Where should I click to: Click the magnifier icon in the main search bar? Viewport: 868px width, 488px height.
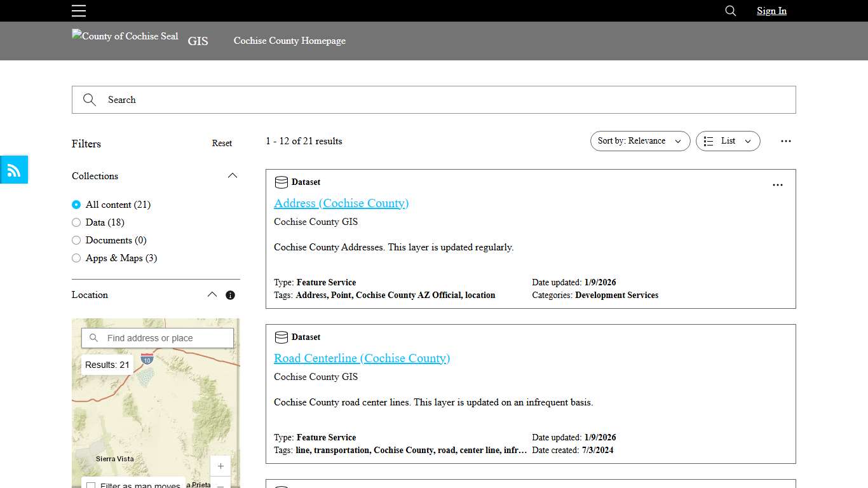coord(90,100)
